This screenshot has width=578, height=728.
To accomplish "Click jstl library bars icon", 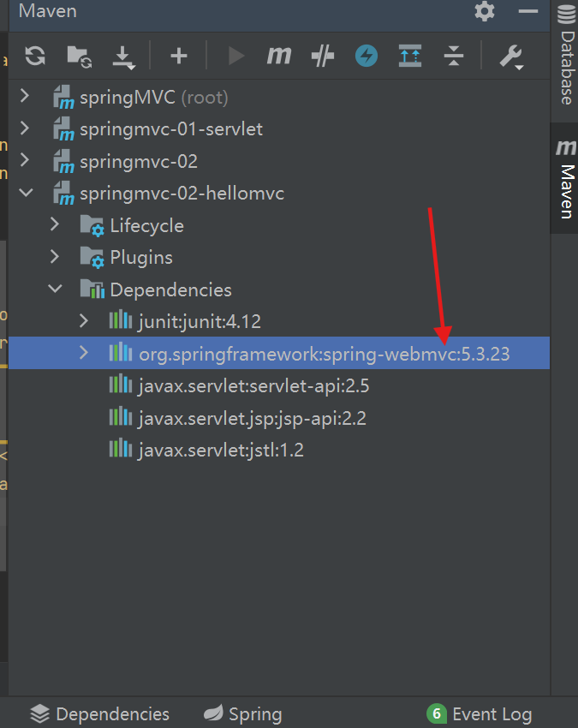I will coord(121,448).
